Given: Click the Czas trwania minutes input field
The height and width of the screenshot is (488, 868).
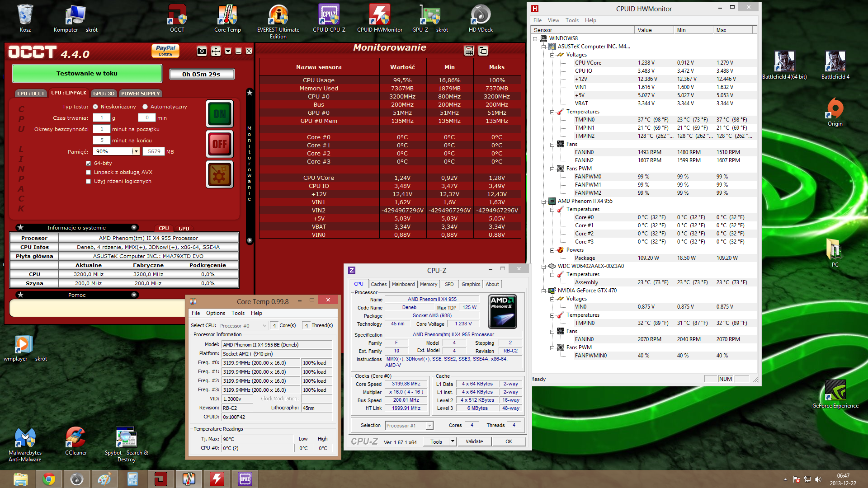Looking at the screenshot, I should coord(146,117).
